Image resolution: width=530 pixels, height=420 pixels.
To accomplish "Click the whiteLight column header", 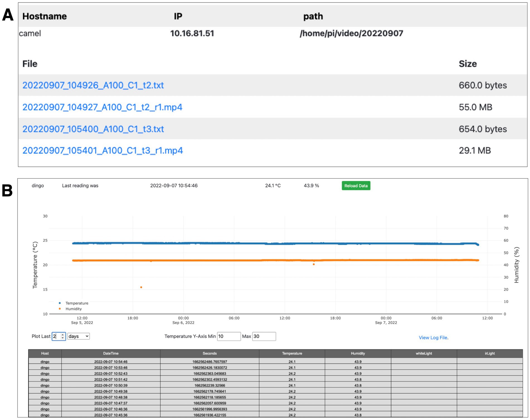I will coord(424,353).
